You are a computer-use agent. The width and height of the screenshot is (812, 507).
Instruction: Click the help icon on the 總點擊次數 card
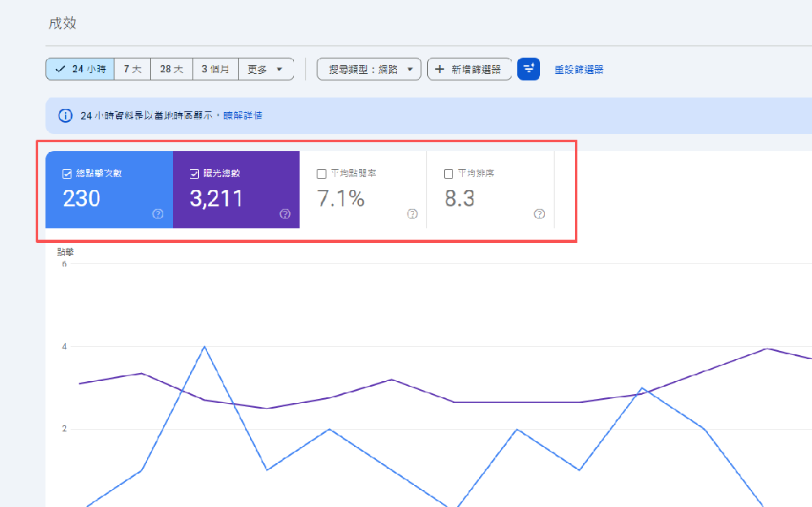[158, 214]
